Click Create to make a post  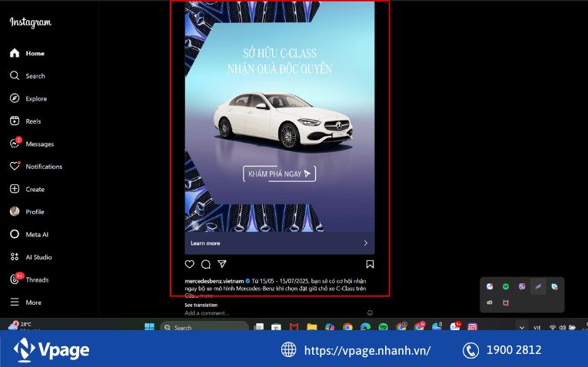pyautogui.click(x=28, y=189)
